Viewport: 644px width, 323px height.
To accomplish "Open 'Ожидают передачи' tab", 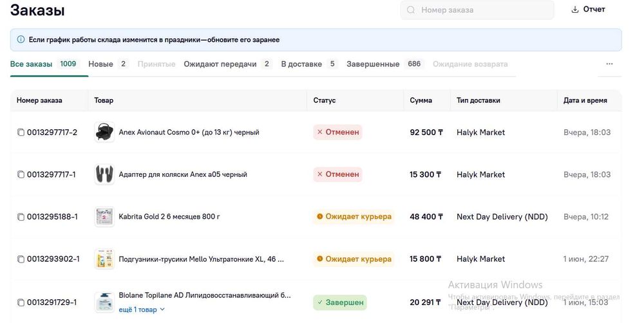I will coord(227,64).
